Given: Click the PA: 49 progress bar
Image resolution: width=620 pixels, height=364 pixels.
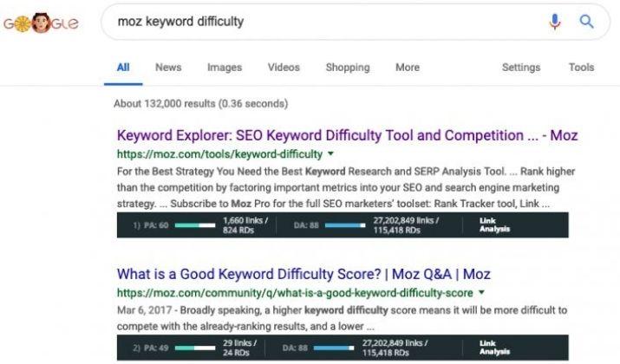Looking at the screenshot, I should (195, 348).
